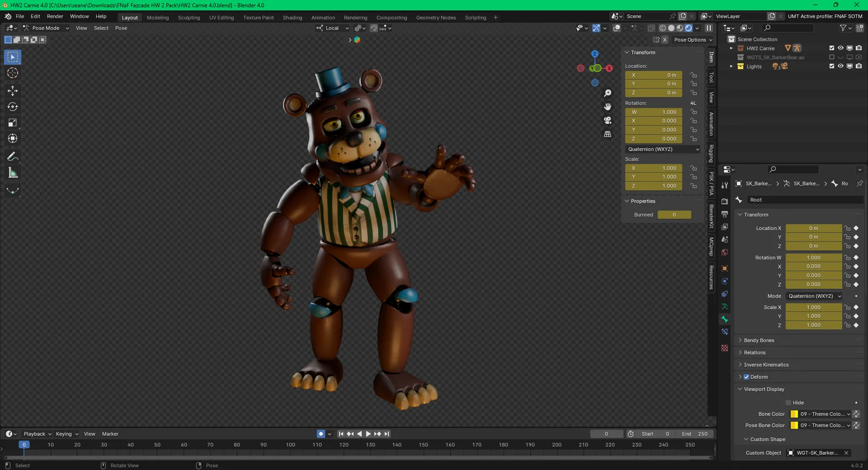Image resolution: width=868 pixels, height=470 pixels.
Task: Open the File menu
Action: pos(20,16)
